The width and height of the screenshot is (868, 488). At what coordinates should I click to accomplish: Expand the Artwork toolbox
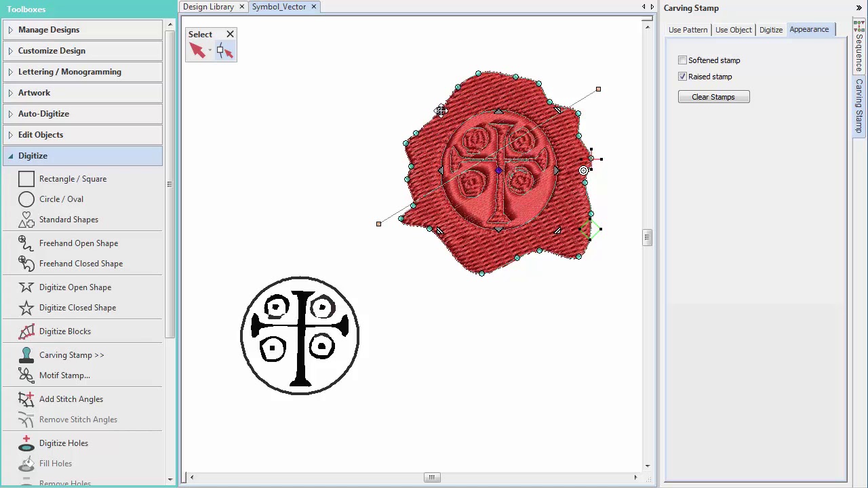pos(83,93)
